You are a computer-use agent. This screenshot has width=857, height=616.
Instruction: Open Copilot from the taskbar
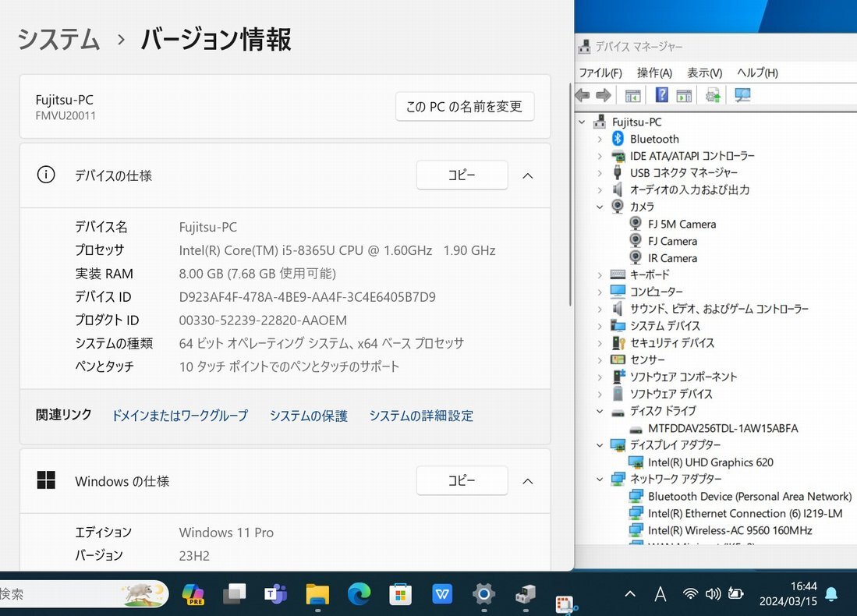[x=193, y=594]
